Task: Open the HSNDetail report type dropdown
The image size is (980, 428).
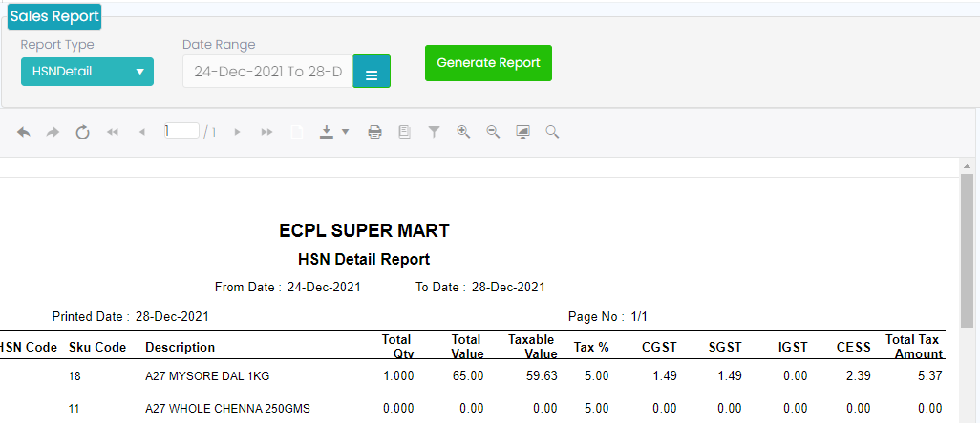Action: (x=87, y=72)
